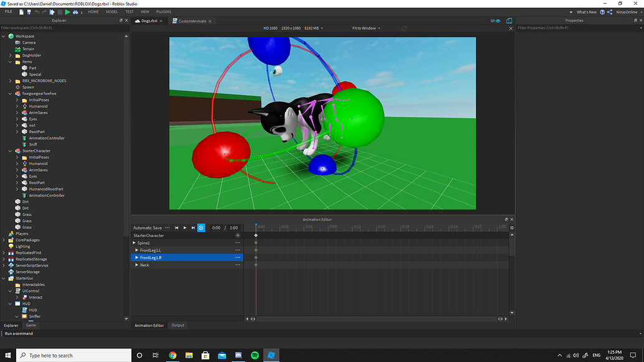Image resolution: width=644 pixels, height=362 pixels.
Task: Click the Task View taskbar icon
Action: 156,355
